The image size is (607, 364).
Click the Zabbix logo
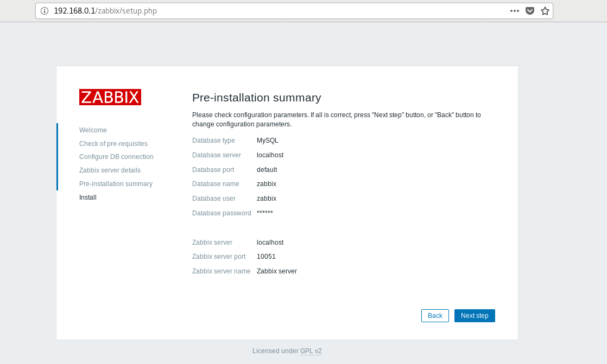[x=110, y=97]
